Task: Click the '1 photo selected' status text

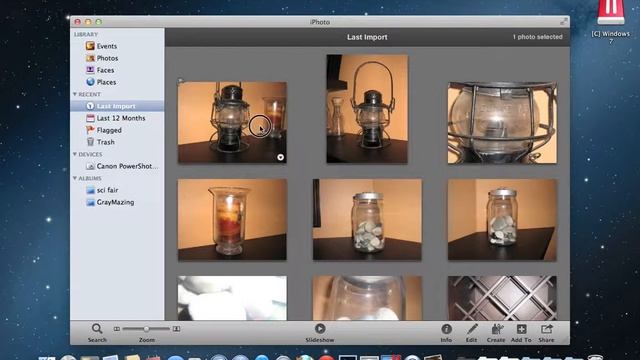Action: [x=538, y=37]
